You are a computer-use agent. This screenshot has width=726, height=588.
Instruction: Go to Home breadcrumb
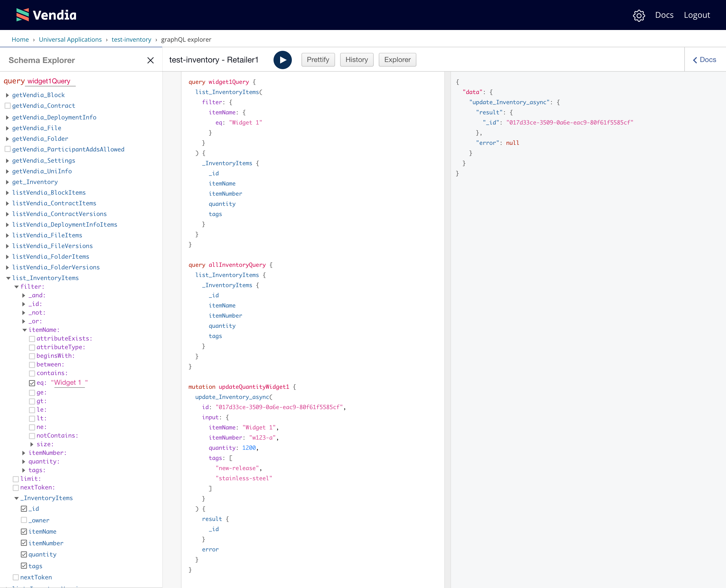[x=20, y=39]
